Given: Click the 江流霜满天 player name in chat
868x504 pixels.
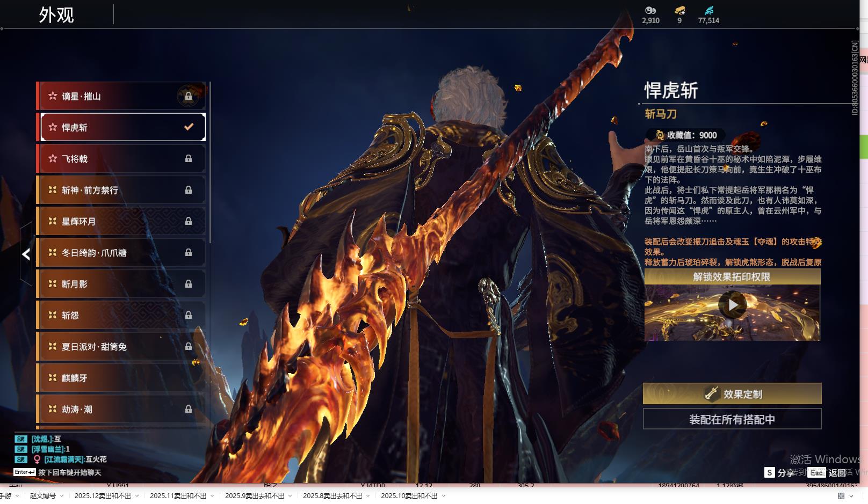Looking at the screenshot, I should (64, 459).
